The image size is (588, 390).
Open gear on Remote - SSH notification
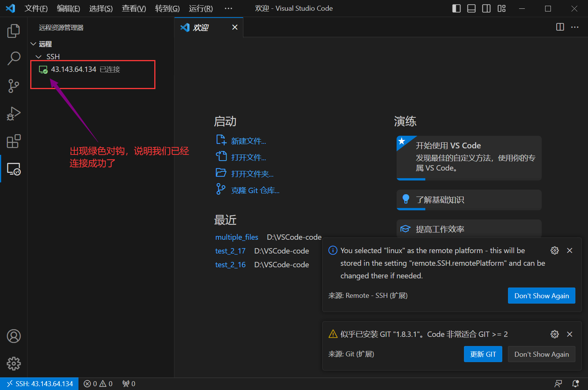pyautogui.click(x=555, y=250)
